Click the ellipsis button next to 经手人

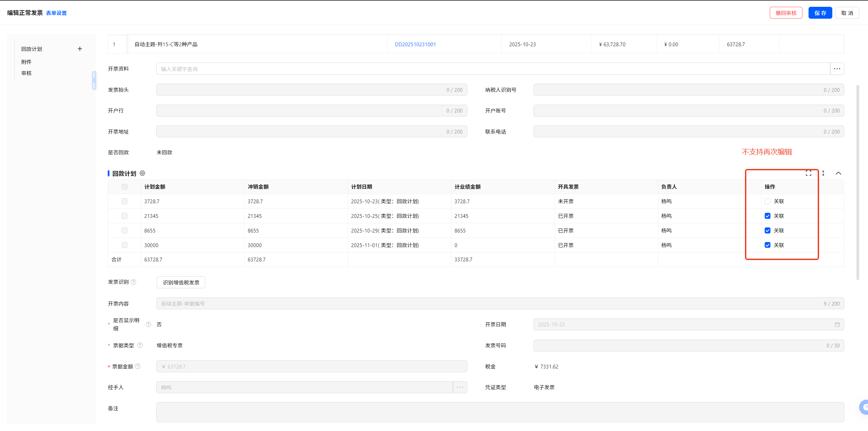460,387
